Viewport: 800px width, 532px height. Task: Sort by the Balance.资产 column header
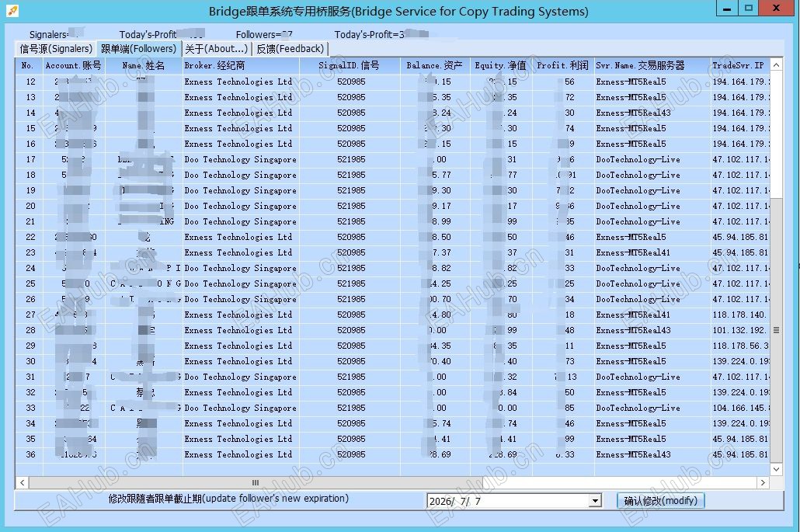435,65
